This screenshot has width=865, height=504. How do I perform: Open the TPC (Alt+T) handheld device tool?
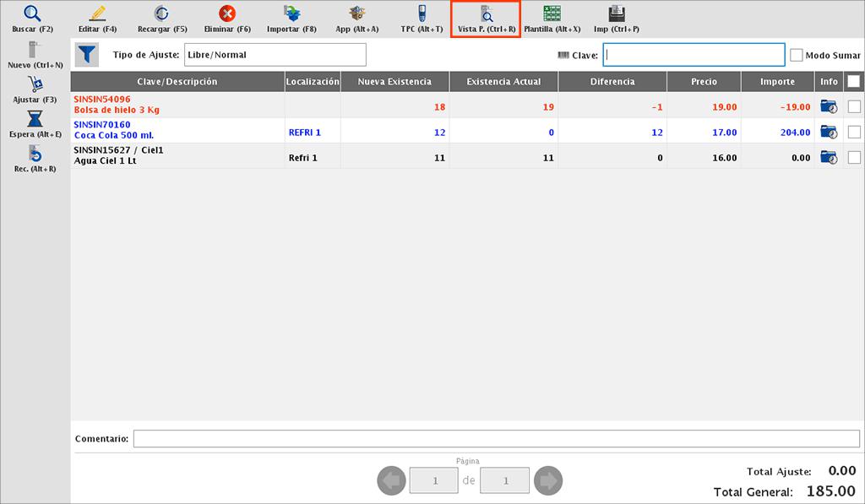[422, 15]
